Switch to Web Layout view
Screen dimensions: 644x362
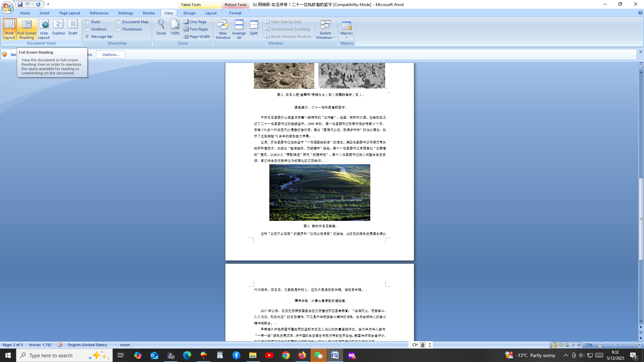click(x=44, y=29)
